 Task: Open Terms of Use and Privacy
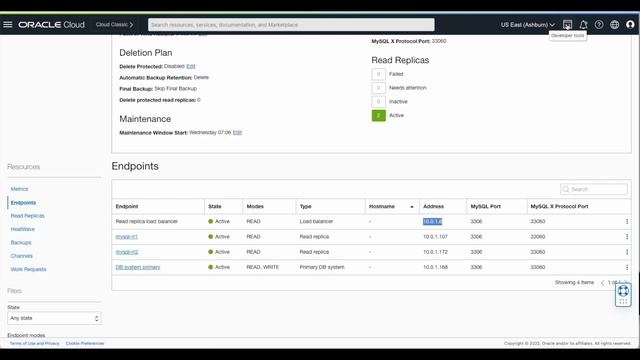point(34,343)
